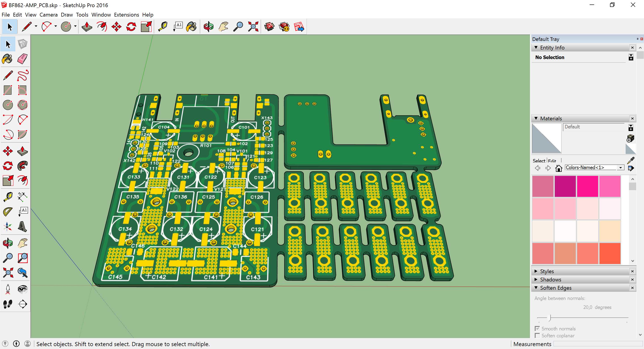This screenshot has width=644, height=349.
Task: Open the Tools menu
Action: pyautogui.click(x=82, y=15)
